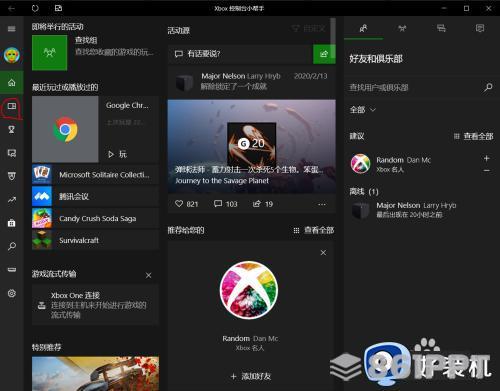This screenshot has height=391, width=500.
Task: Click the green share post button
Action: click(x=324, y=54)
